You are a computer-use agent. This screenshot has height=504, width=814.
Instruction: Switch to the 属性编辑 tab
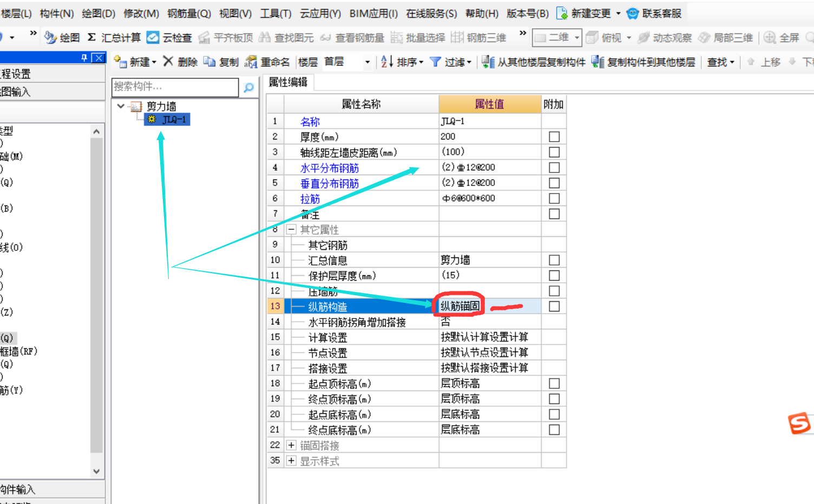(x=288, y=82)
